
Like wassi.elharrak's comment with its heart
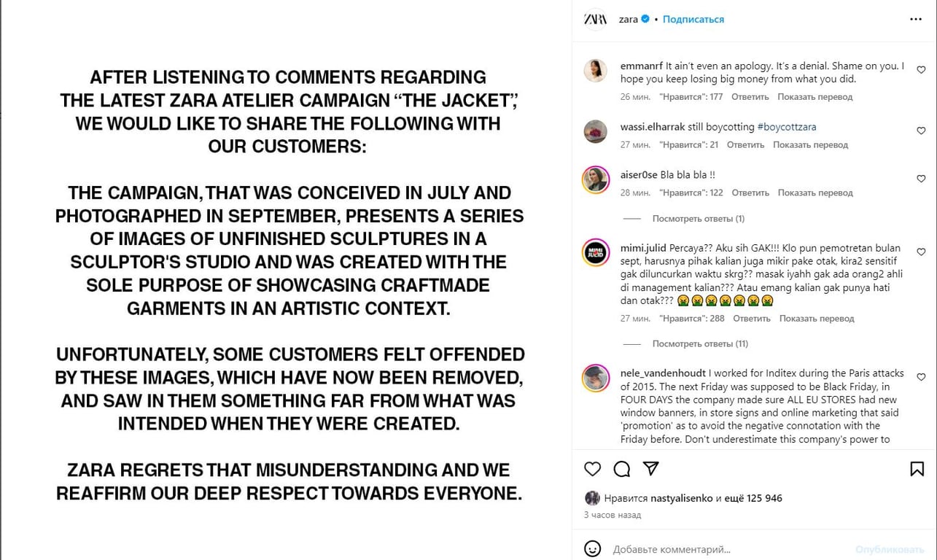point(921,131)
